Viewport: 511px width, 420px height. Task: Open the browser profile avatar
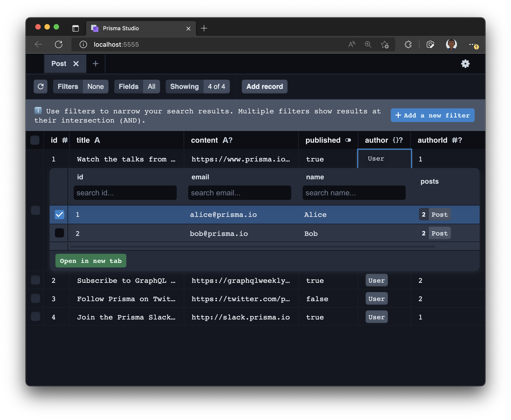pos(451,44)
